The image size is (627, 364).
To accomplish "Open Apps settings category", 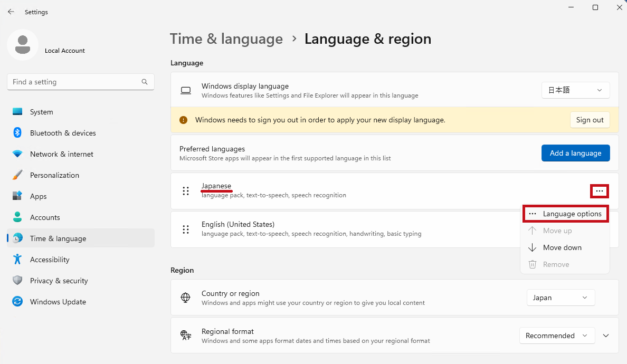I will click(x=81, y=196).
